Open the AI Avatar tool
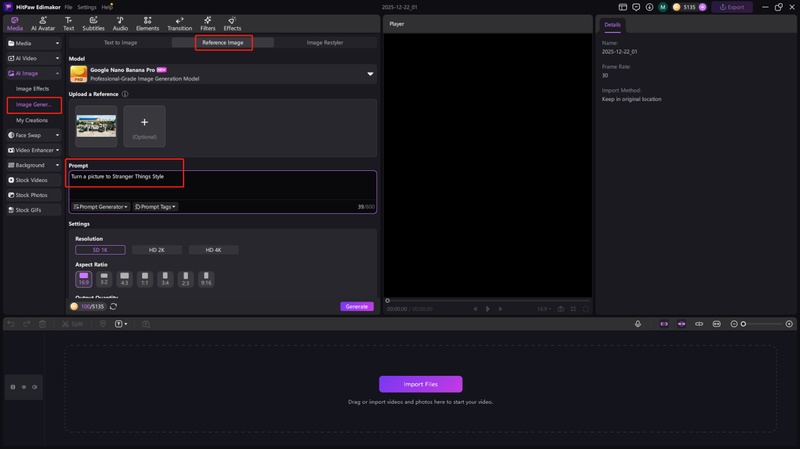This screenshot has height=449, width=800. coord(43,23)
